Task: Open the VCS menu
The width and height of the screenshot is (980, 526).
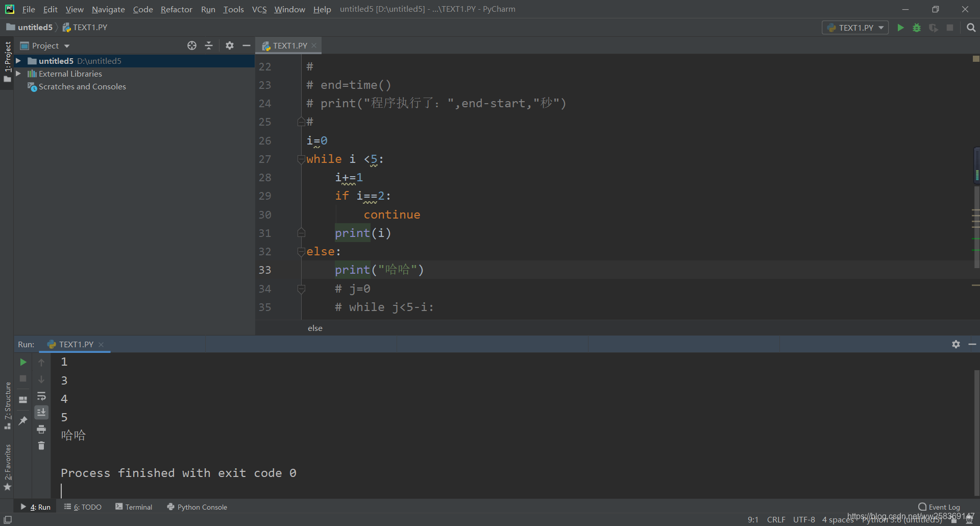Action: pos(259,9)
